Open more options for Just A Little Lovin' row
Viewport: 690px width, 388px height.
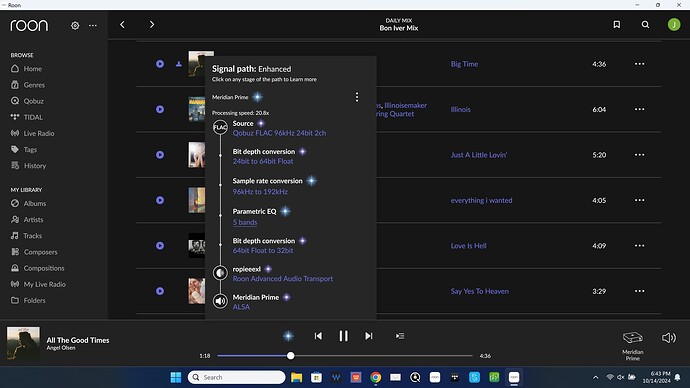point(639,155)
